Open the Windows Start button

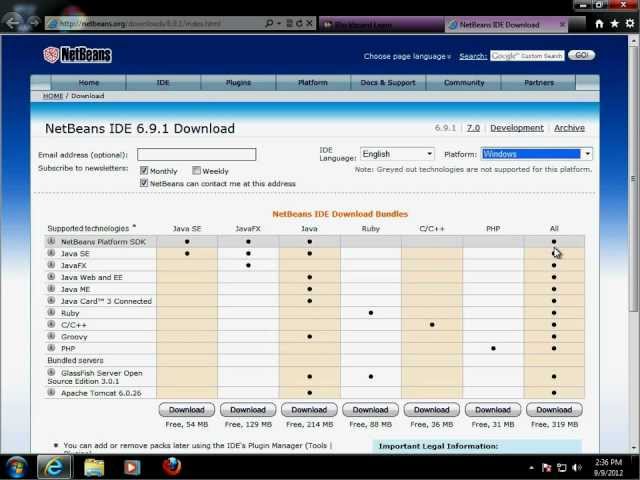16,467
